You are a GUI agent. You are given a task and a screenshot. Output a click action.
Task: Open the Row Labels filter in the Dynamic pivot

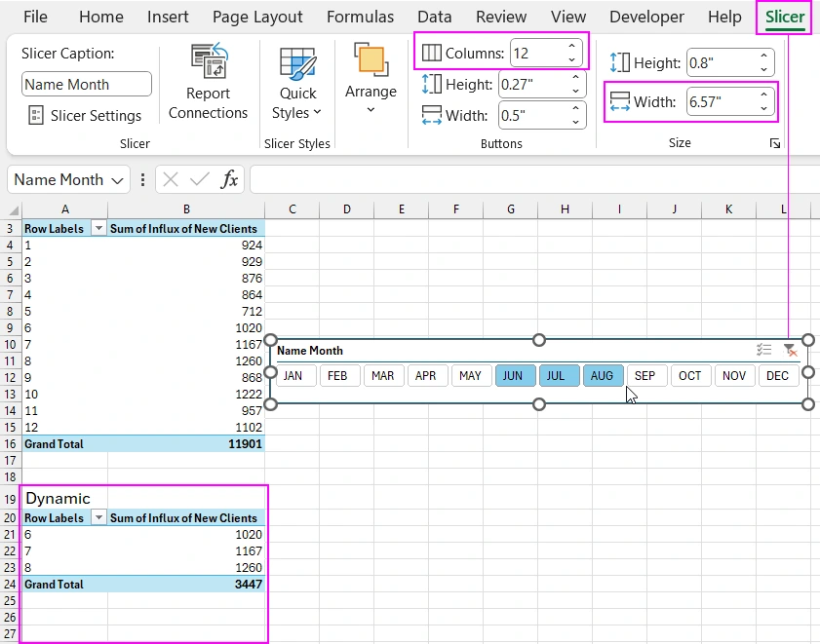pyautogui.click(x=98, y=517)
